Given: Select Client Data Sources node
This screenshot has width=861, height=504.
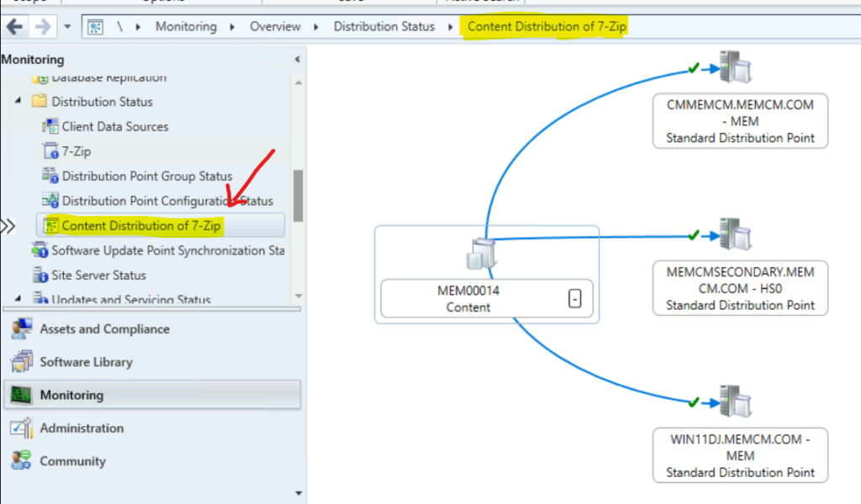Looking at the screenshot, I should coord(115,126).
